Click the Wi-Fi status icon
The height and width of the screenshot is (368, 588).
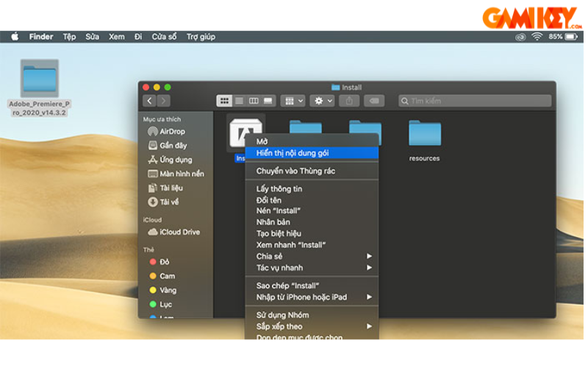coord(537,37)
